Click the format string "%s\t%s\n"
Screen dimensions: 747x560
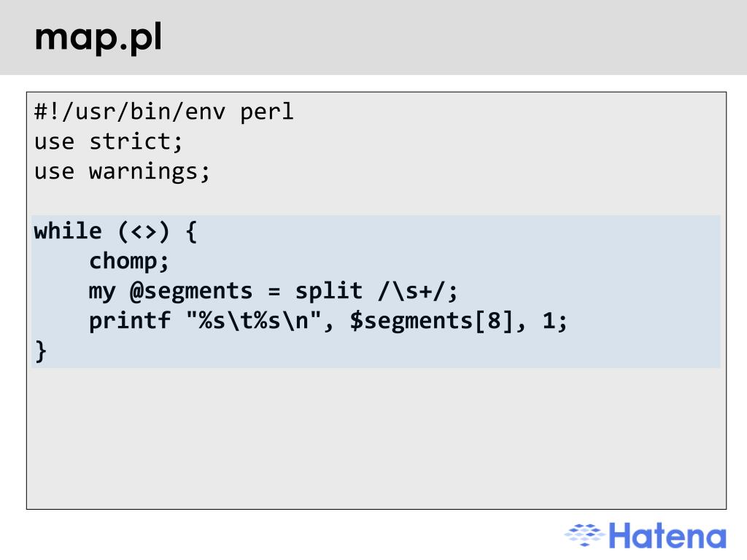[x=253, y=321]
